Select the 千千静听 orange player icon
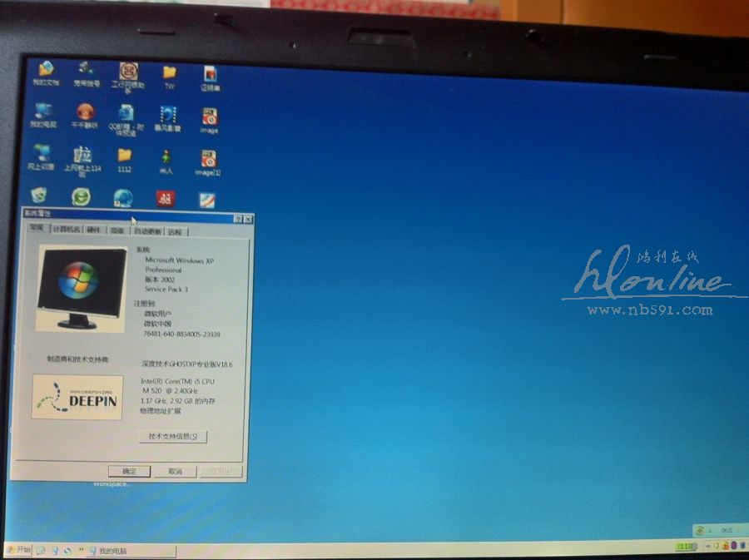Viewport: 749px width, 560px height. pyautogui.click(x=85, y=116)
